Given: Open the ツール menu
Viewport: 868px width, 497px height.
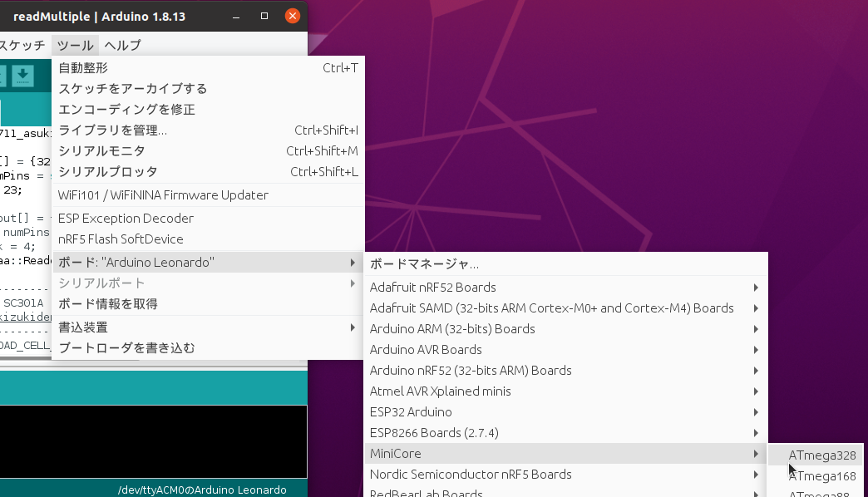Looking at the screenshot, I should pyautogui.click(x=76, y=46).
